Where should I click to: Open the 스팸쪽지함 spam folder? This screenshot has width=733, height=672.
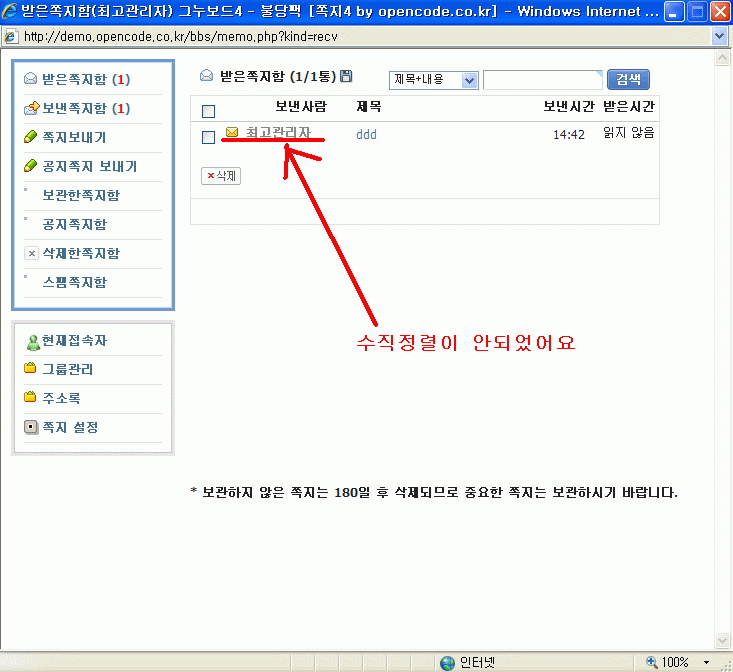click(x=74, y=282)
